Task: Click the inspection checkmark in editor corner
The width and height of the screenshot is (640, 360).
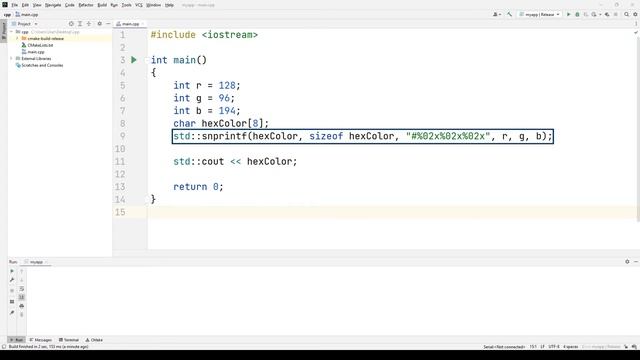Action: 636,33
